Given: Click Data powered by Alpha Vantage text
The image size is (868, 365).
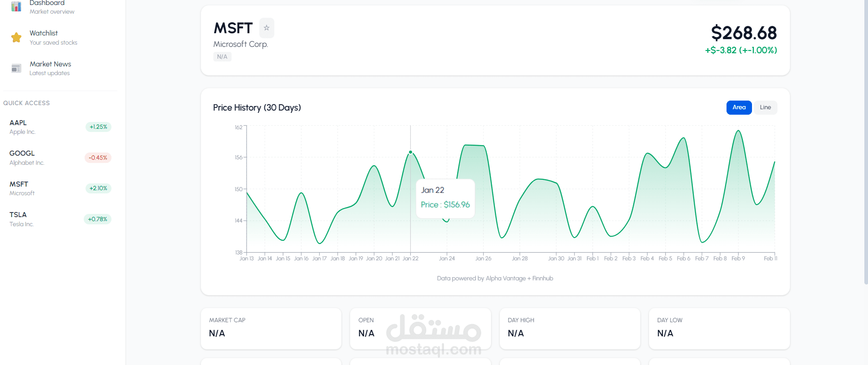Looking at the screenshot, I should [x=495, y=278].
